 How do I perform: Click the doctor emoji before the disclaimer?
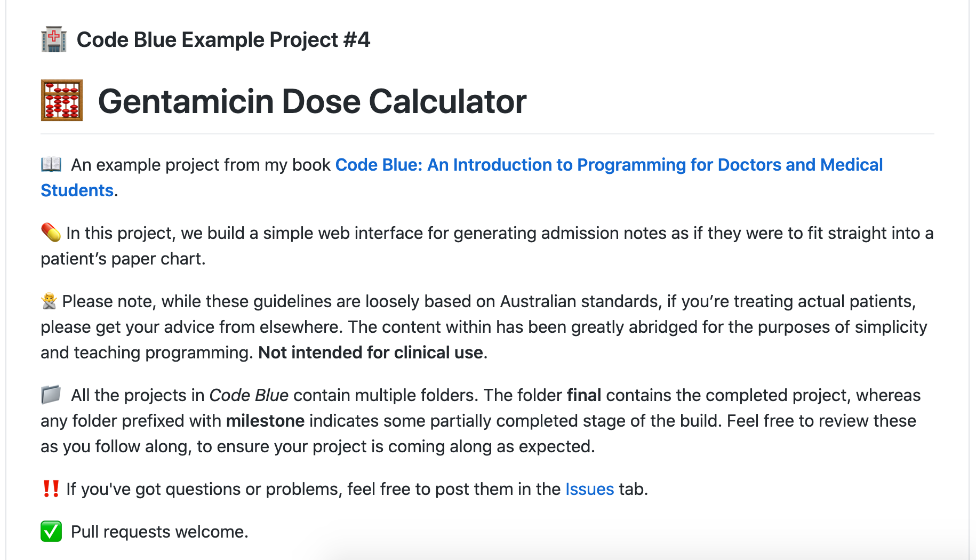[x=49, y=301]
